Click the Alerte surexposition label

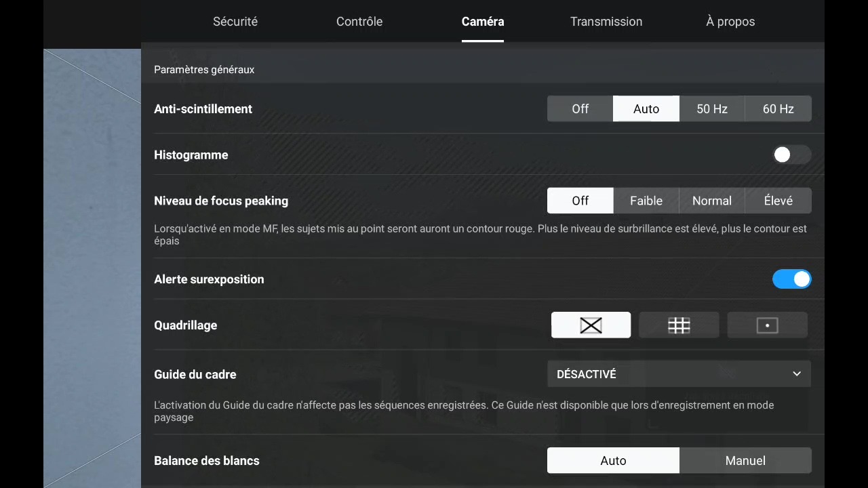209,279
